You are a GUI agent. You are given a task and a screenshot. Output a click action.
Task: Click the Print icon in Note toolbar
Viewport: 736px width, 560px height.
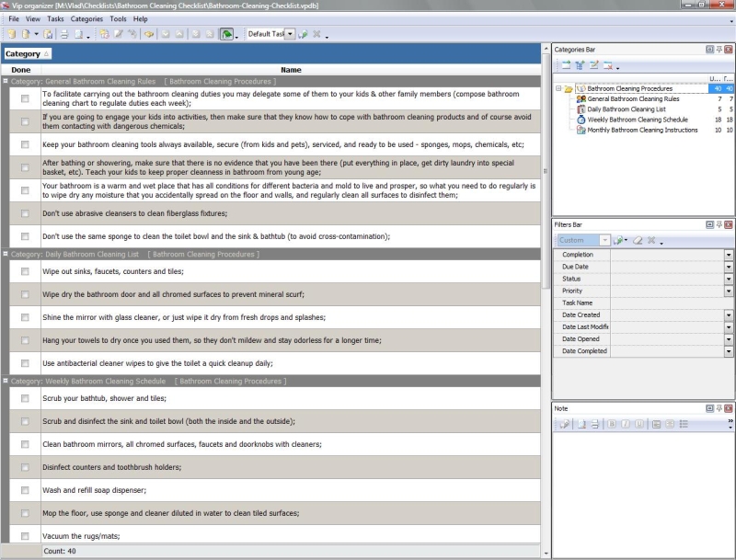point(595,424)
